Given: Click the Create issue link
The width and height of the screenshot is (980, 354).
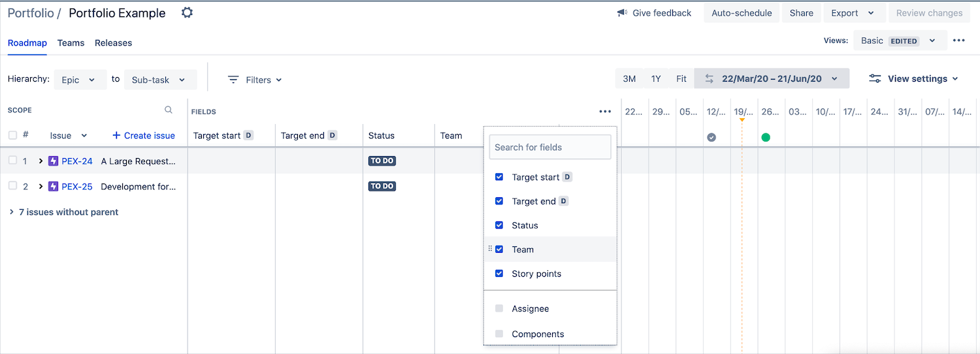Looking at the screenshot, I should [144, 135].
